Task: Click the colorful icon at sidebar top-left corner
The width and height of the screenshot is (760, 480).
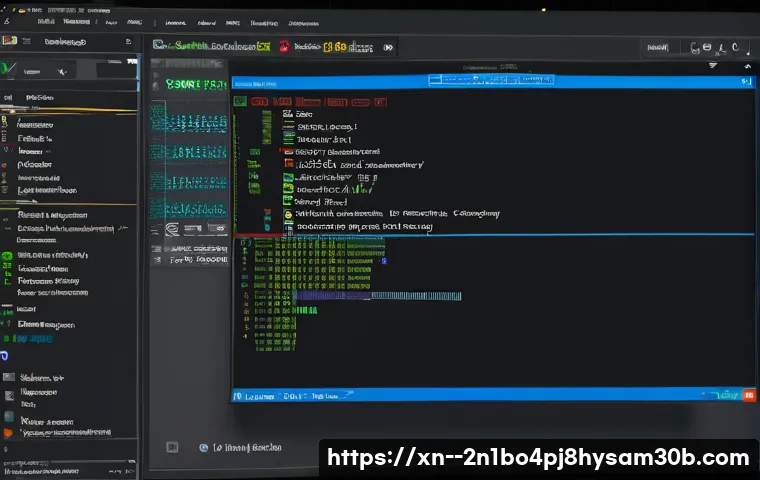Action: [x=9, y=41]
